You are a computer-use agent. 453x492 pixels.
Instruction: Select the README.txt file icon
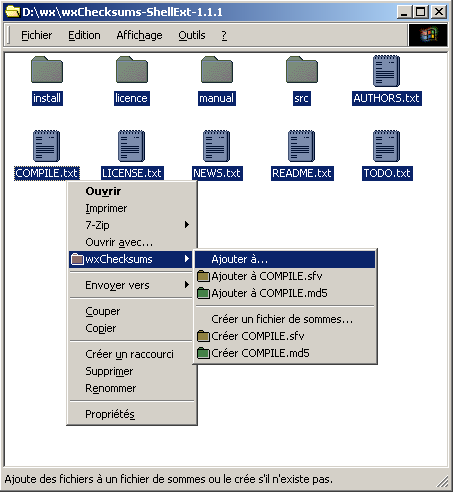[x=301, y=146]
